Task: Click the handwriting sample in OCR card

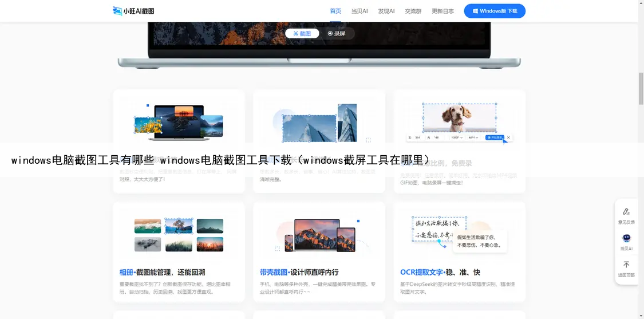Action: [438, 229]
